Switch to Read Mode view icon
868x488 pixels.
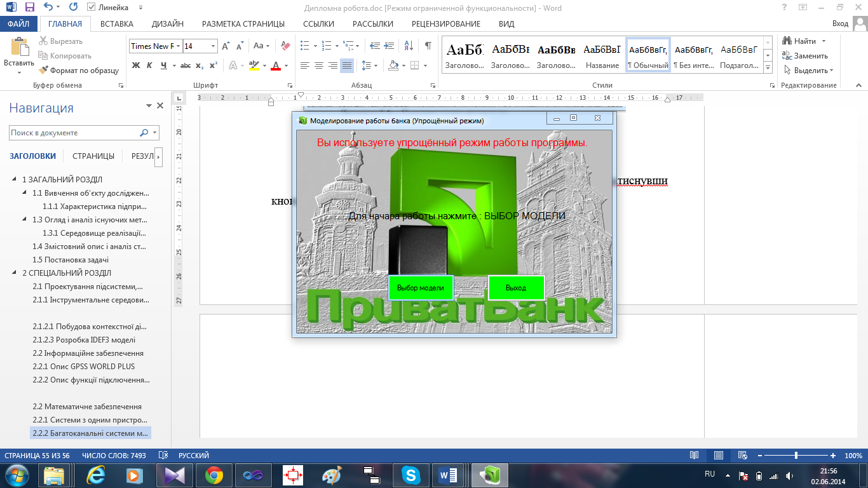tap(695, 456)
